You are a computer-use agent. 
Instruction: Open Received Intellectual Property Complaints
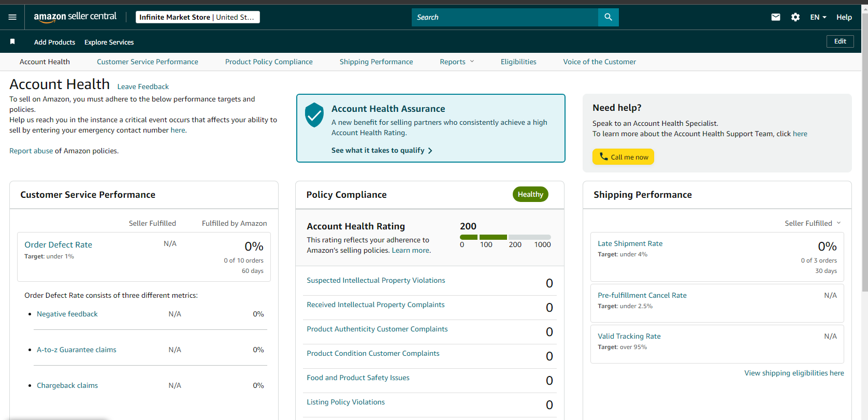coord(375,305)
